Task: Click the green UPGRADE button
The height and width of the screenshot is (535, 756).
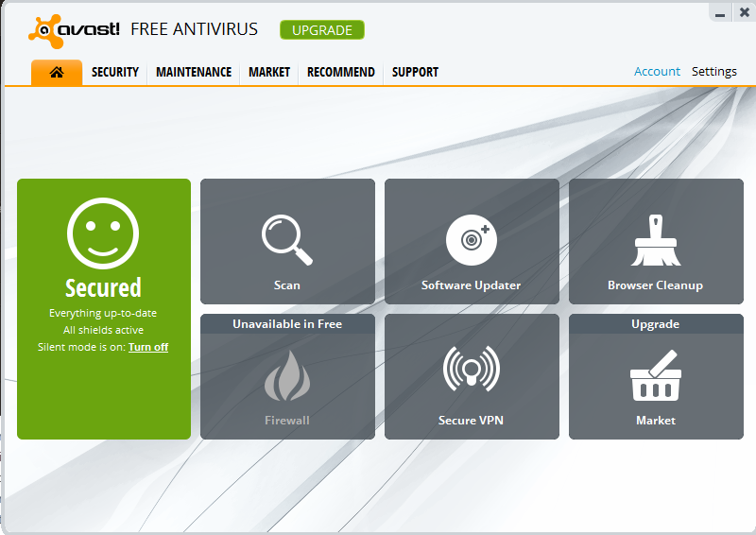Action: 322,30
